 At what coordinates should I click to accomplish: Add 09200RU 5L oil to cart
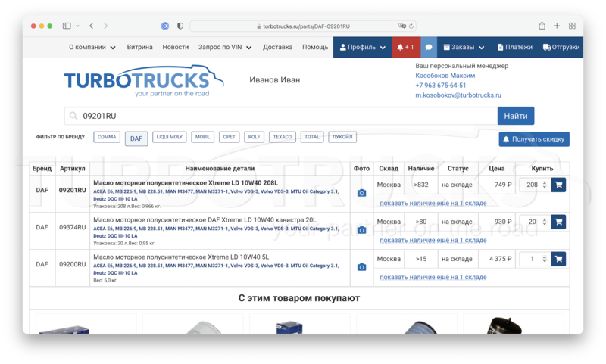pyautogui.click(x=558, y=259)
